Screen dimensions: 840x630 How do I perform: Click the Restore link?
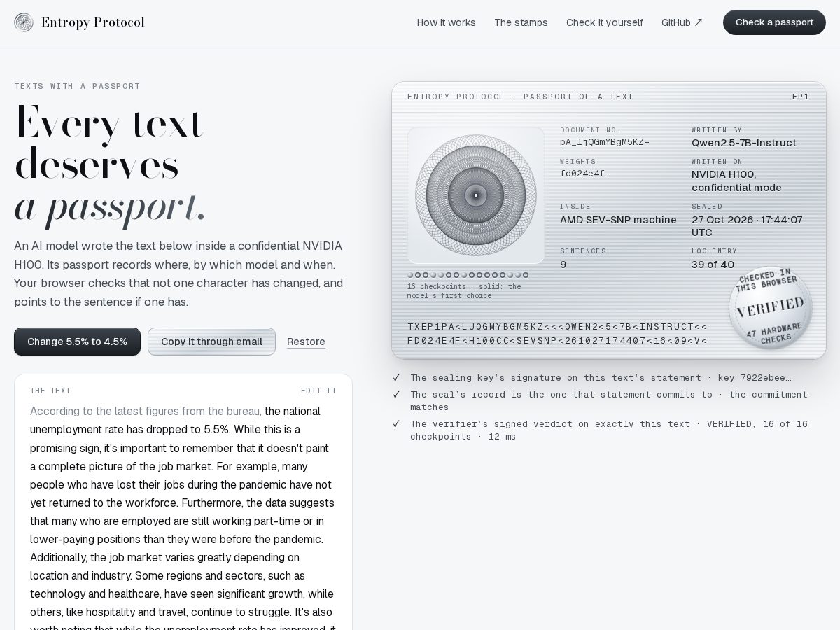[x=306, y=342]
